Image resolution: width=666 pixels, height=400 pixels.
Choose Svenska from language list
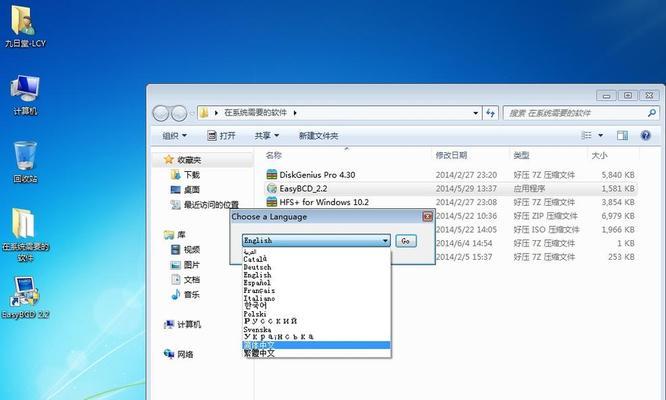coord(316,329)
